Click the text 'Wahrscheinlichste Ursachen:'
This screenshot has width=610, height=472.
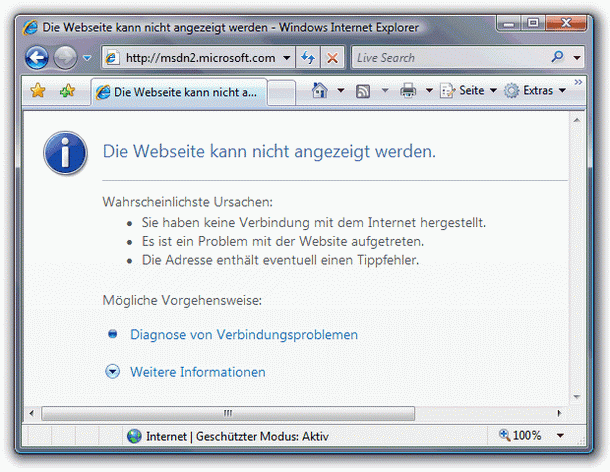coord(188,202)
